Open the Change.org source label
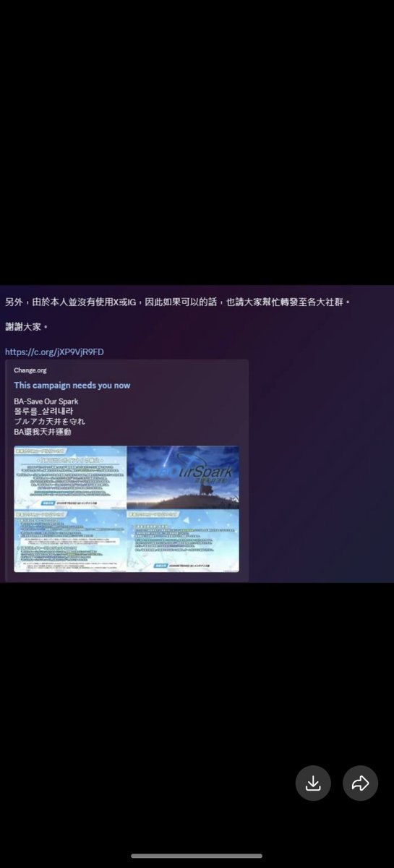 click(30, 370)
